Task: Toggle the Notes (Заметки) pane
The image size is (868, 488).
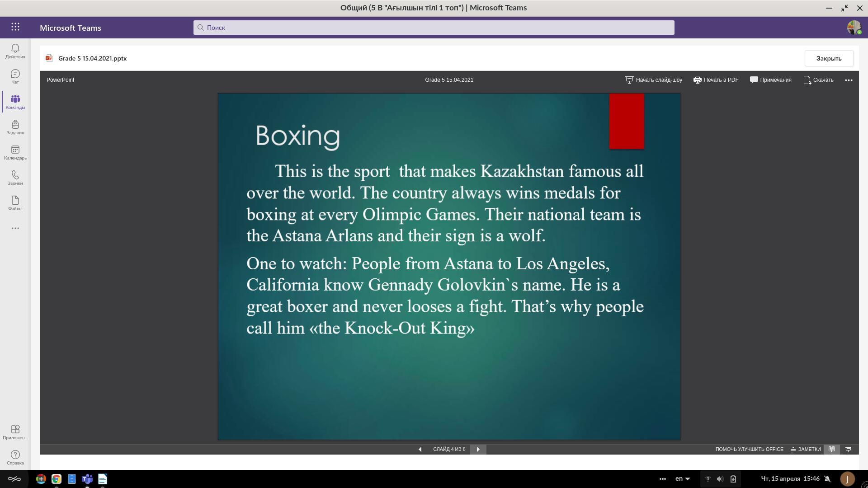Action: (805, 449)
